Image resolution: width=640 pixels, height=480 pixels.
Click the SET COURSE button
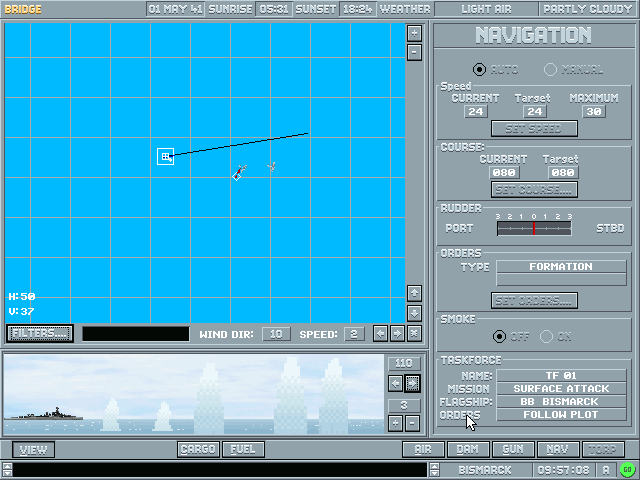pos(534,190)
